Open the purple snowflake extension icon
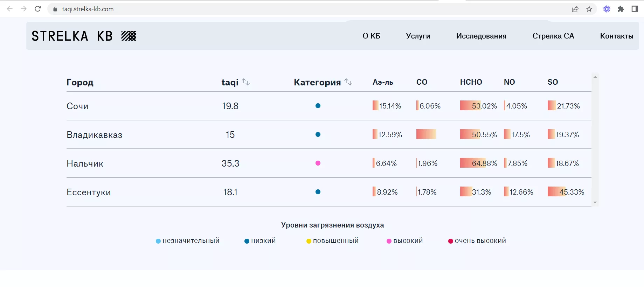This screenshot has height=287, width=644. (607, 9)
